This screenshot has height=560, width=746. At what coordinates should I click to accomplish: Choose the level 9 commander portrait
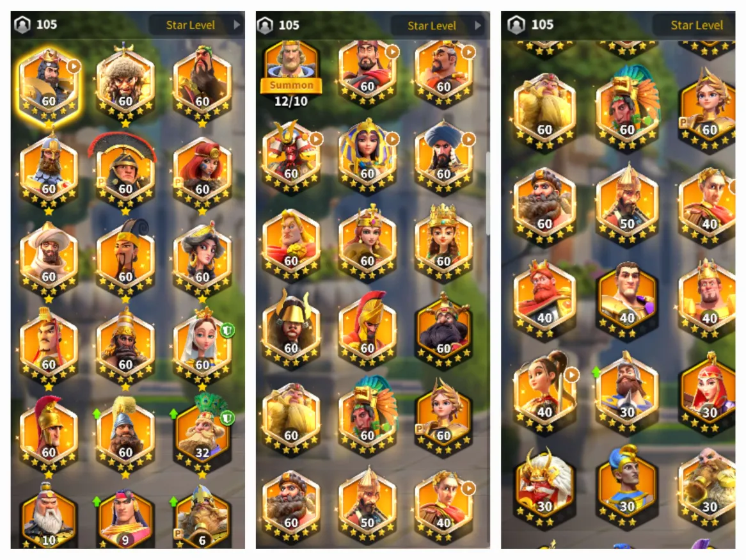coord(125,518)
